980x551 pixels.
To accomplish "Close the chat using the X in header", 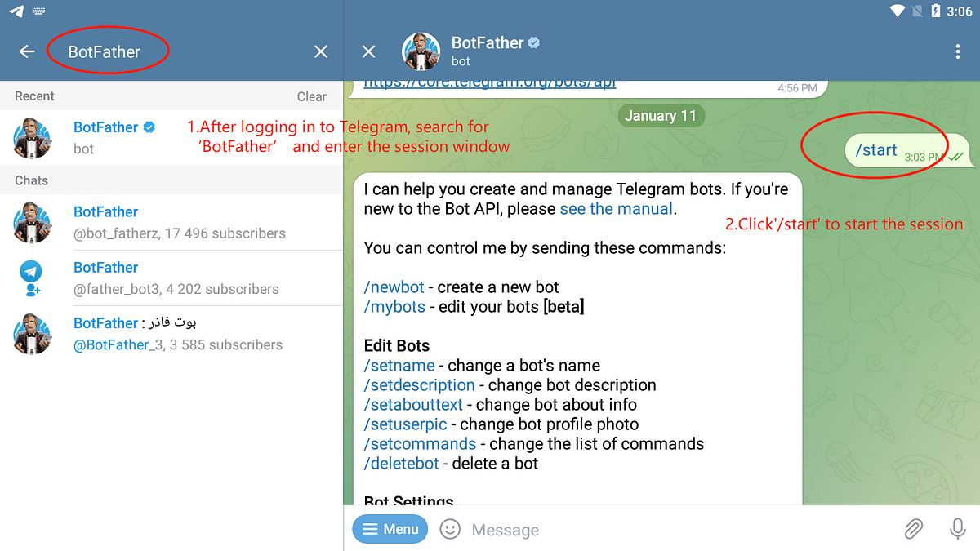I will (367, 51).
